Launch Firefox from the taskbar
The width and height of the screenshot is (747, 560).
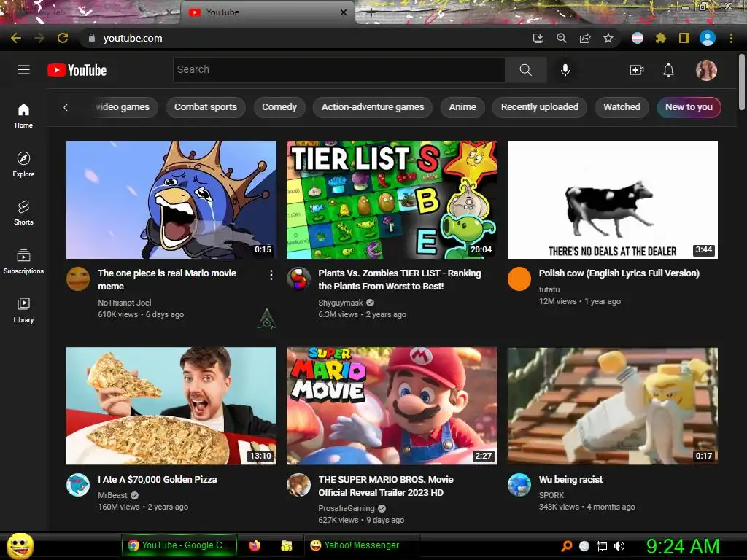(255, 545)
